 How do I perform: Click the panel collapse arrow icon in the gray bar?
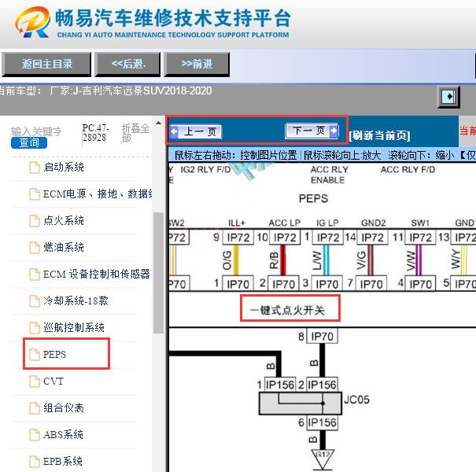[448, 97]
